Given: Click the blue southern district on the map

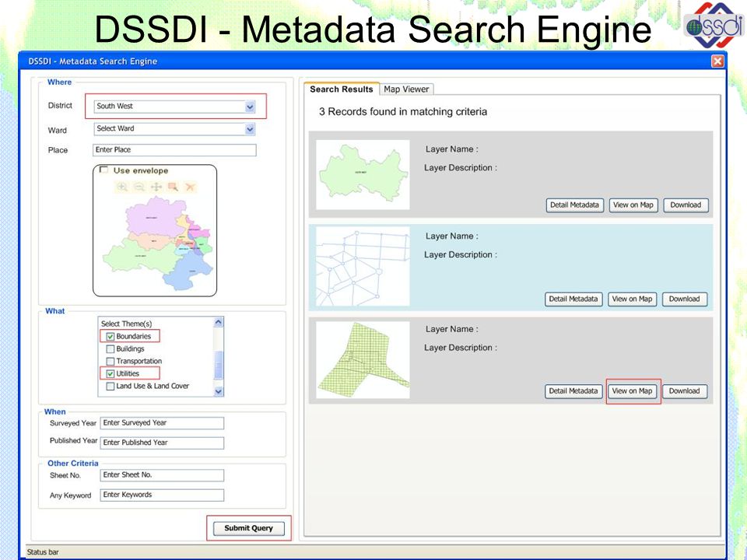Looking at the screenshot, I should (x=188, y=272).
